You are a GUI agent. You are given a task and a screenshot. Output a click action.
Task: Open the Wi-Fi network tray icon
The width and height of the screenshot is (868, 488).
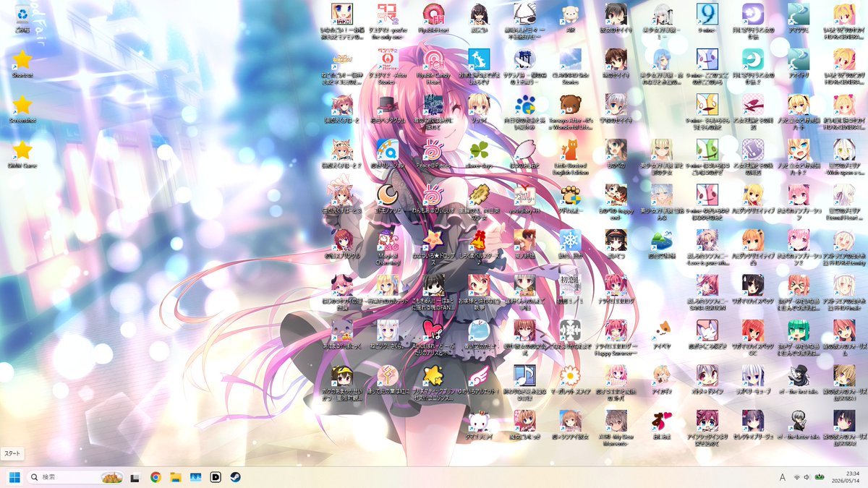pyautogui.click(x=796, y=477)
